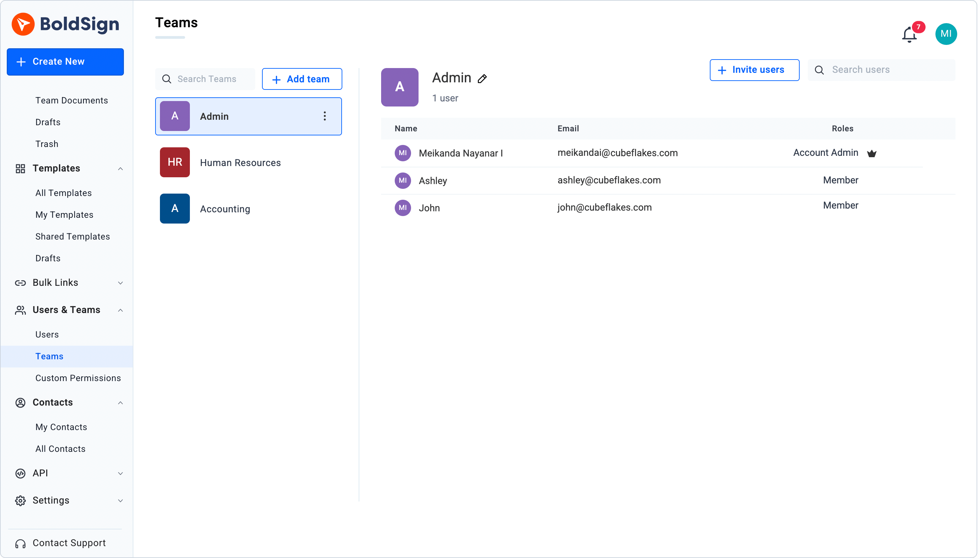Collapse the Templates section chevron

(x=121, y=169)
